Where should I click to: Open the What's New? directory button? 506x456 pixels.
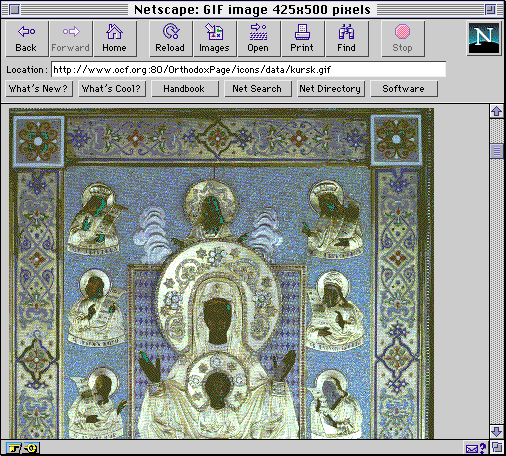pos(39,89)
